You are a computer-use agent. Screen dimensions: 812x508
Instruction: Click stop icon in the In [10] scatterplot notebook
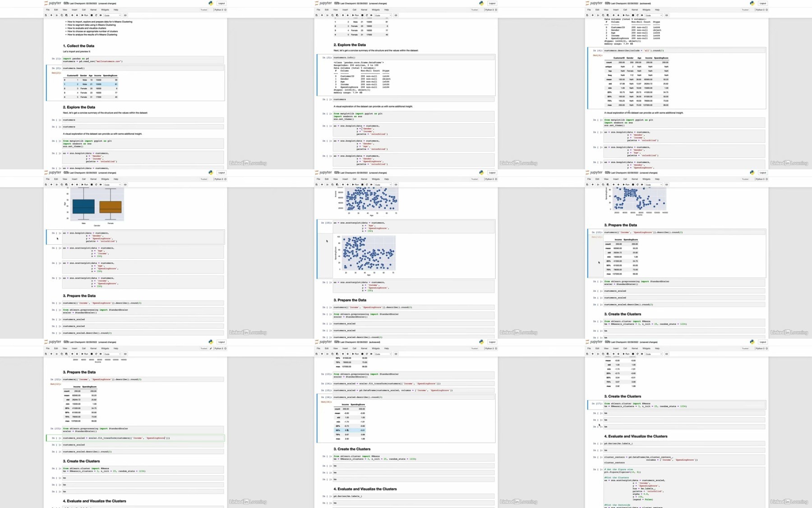362,185
